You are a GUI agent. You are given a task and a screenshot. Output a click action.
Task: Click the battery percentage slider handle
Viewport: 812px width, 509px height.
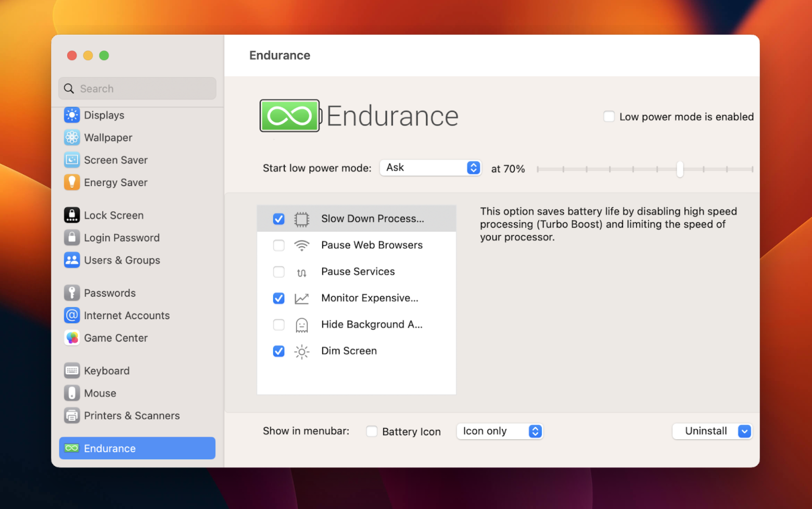point(680,169)
